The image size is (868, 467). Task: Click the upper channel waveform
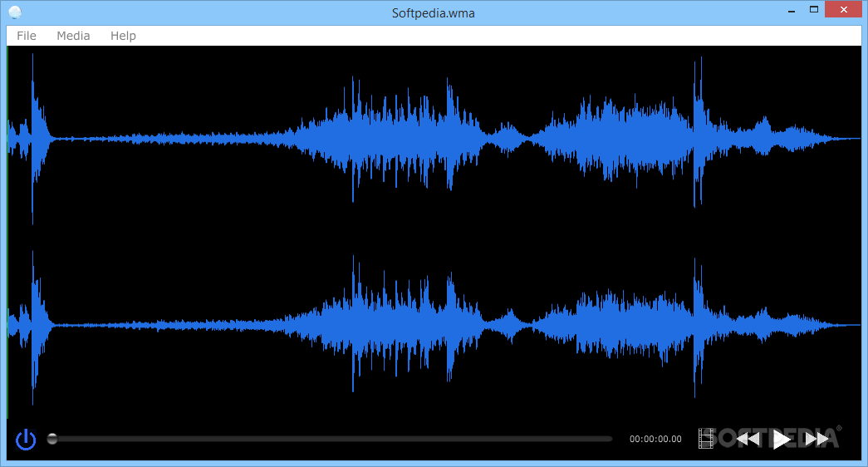[434, 139]
